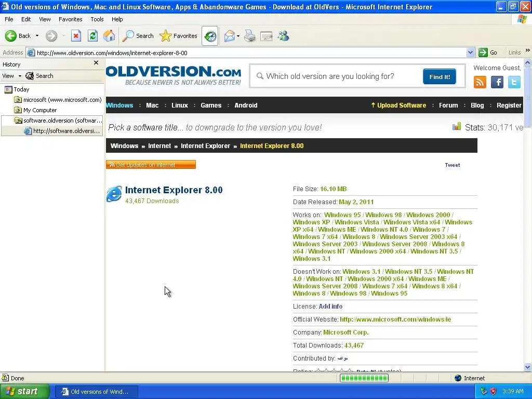
Task: Close the History side panel
Action: click(96, 63)
